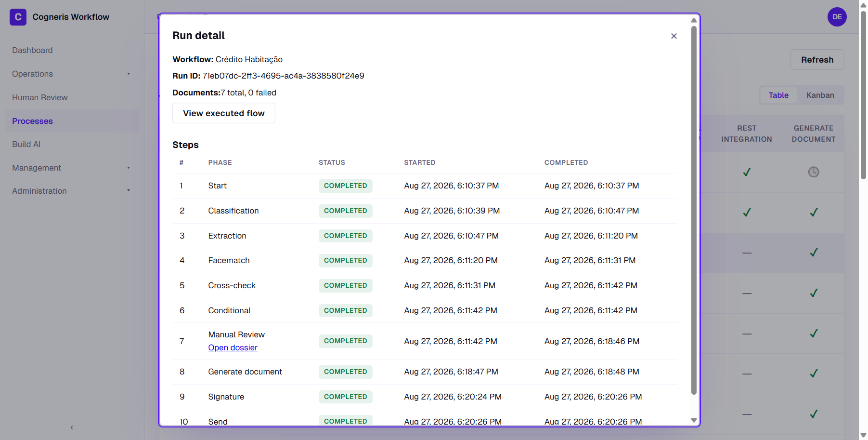
Task: Open dossier link under Manual Review
Action: click(233, 347)
